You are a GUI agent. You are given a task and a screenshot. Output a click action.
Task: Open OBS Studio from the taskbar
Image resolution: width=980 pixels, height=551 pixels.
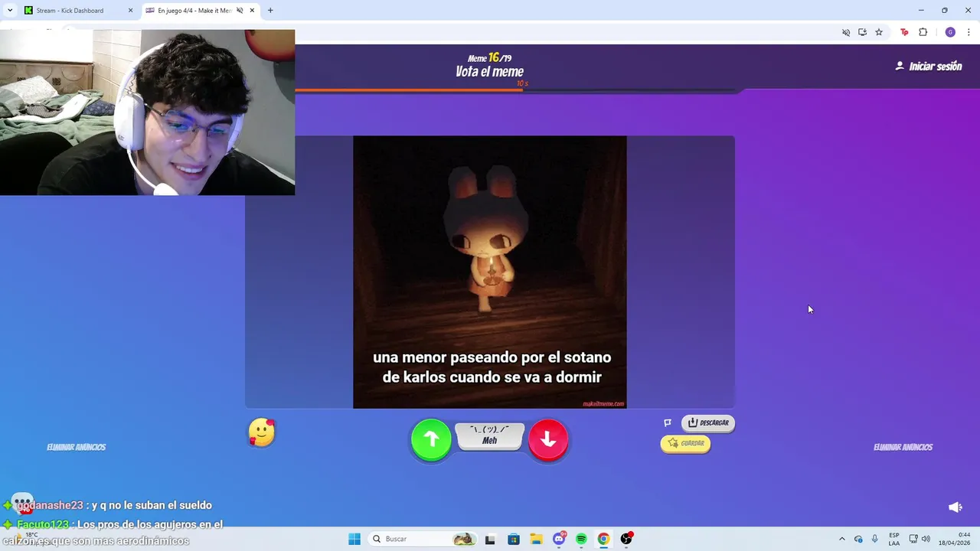click(x=626, y=539)
